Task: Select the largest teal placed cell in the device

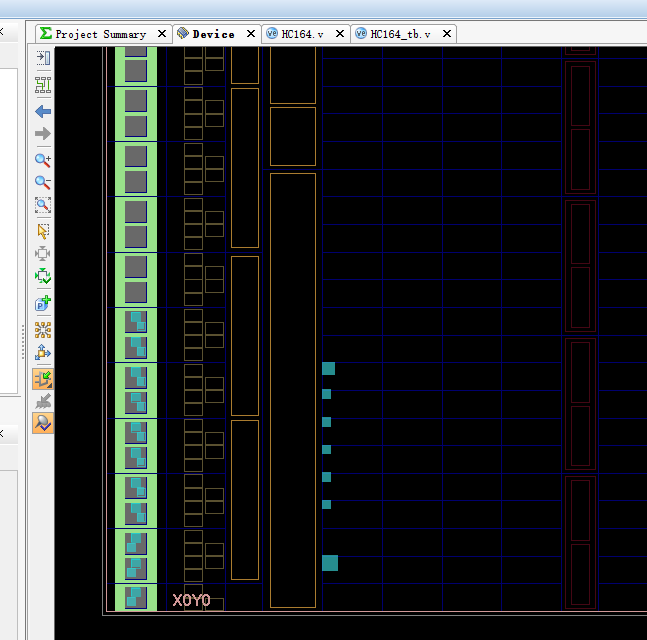Action: pos(330,563)
